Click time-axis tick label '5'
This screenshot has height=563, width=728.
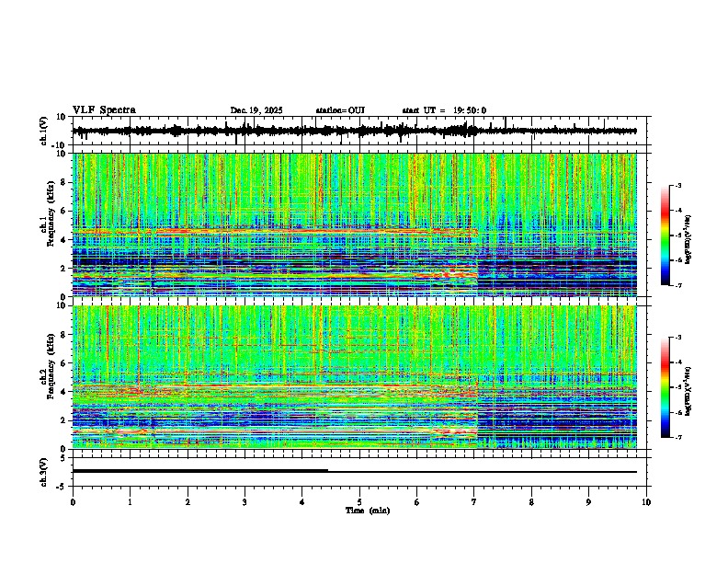coord(359,502)
